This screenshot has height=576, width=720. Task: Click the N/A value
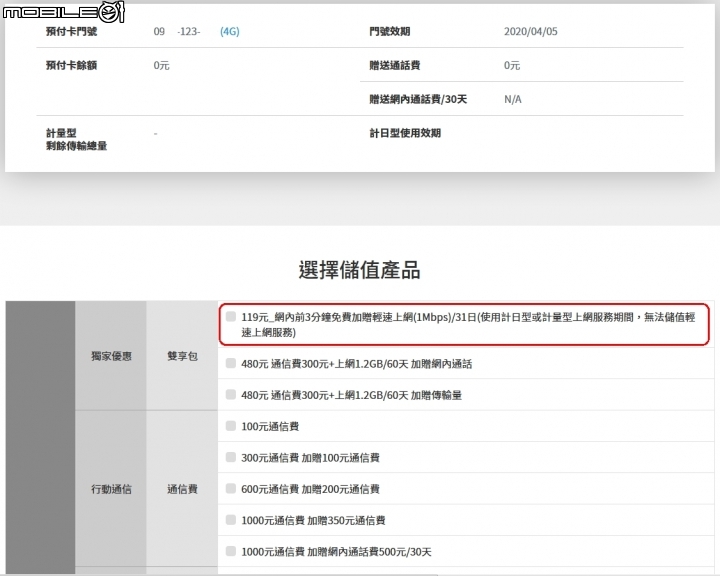point(513,99)
